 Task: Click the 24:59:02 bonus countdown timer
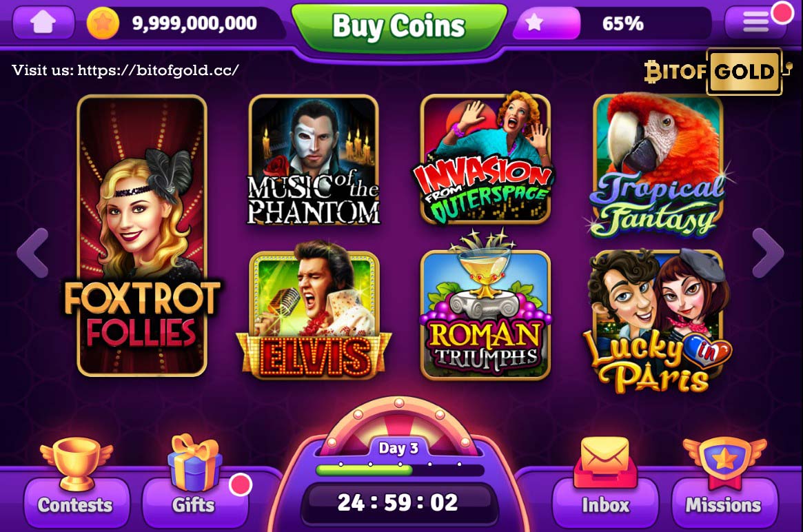coord(398,502)
